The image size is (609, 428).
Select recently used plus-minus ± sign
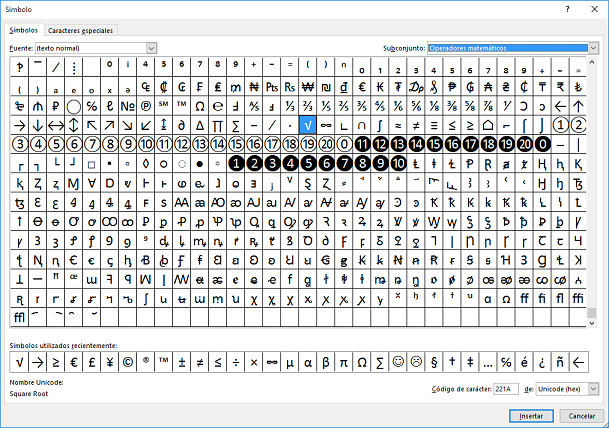(182, 362)
